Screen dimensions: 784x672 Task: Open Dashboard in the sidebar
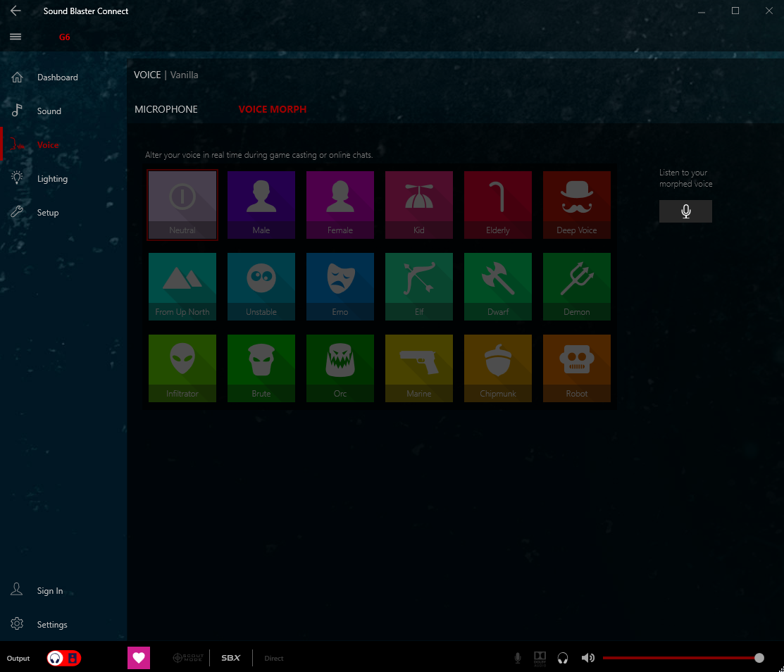point(63,77)
